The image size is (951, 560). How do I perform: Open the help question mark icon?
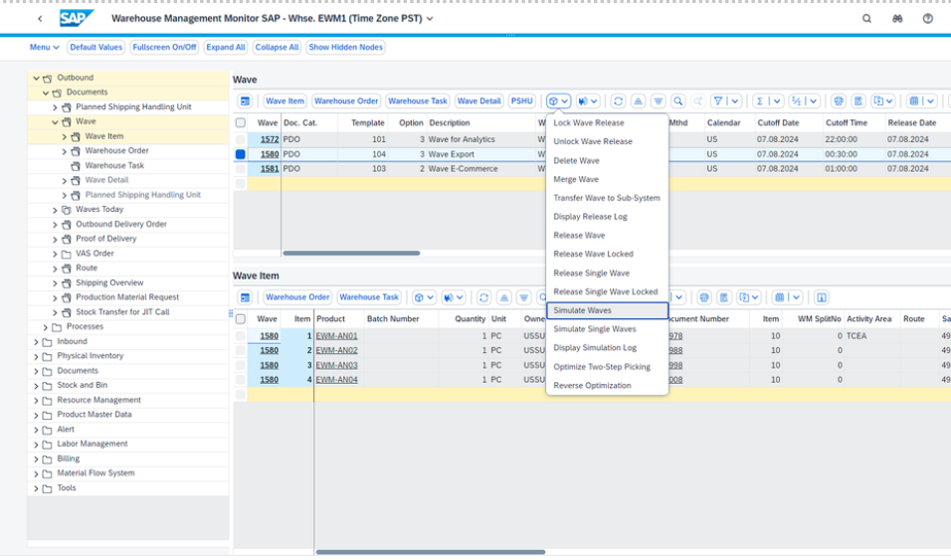(x=927, y=19)
